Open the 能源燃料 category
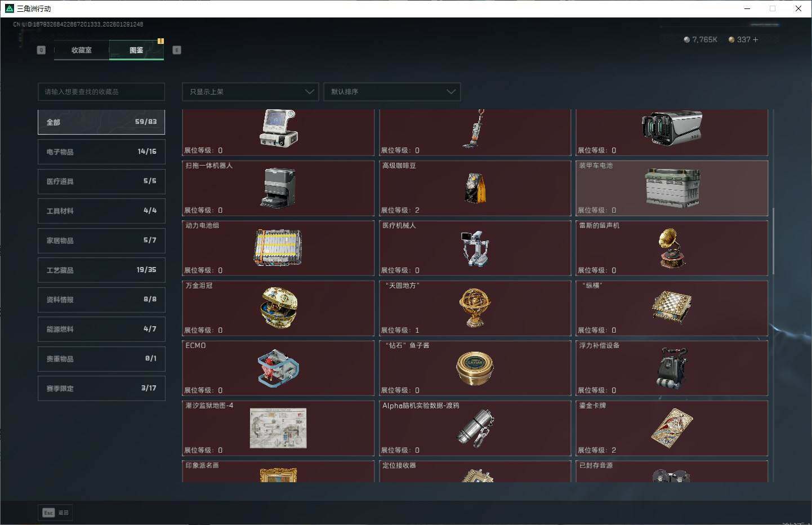Viewport: 812px width, 525px height. (x=101, y=330)
